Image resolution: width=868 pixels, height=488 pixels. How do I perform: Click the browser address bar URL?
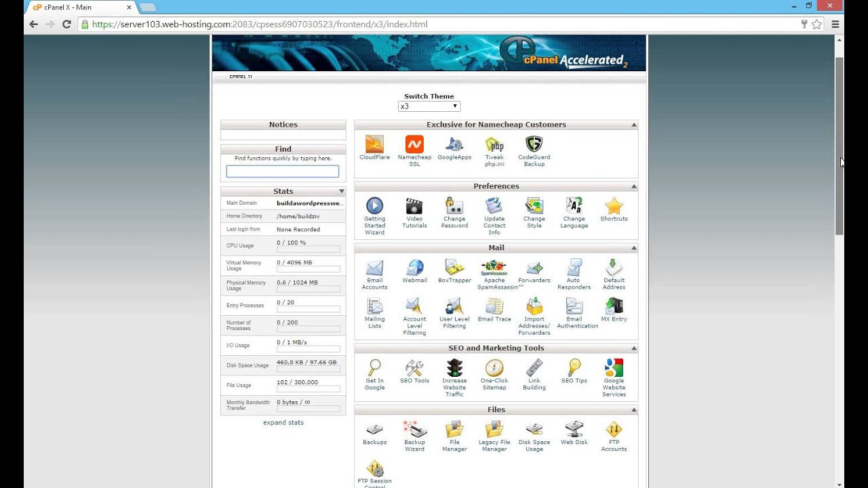coord(260,24)
